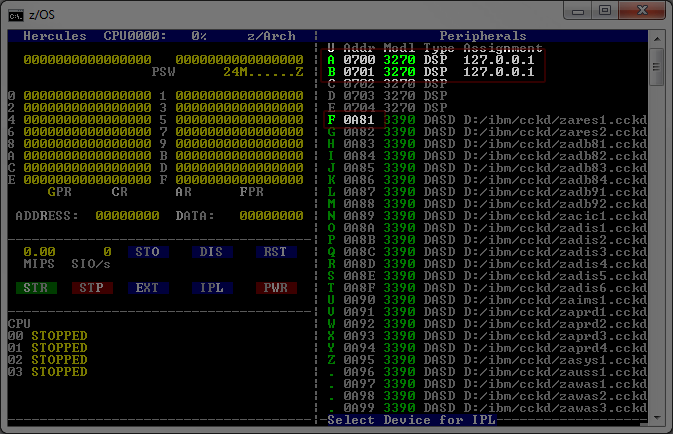This screenshot has width=673, height=434.
Task: Select the FPR register view
Action: click(252, 192)
